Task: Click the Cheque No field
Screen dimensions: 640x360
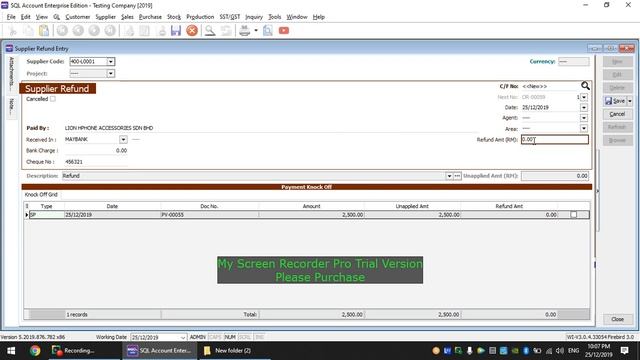Action: coord(96,162)
